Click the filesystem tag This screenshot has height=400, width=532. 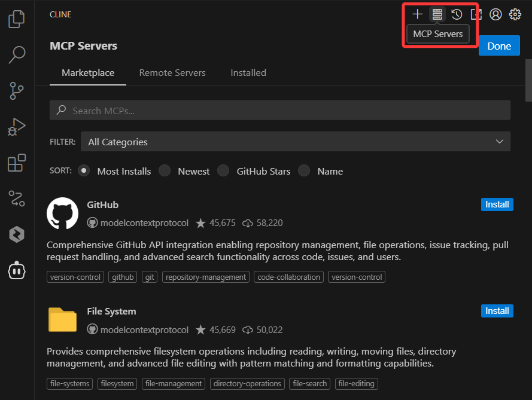point(117,384)
